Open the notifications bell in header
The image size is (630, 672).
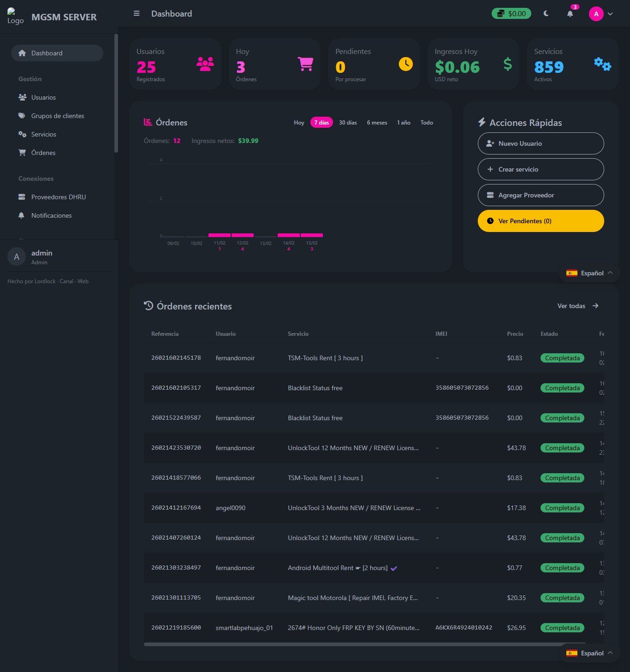[570, 14]
